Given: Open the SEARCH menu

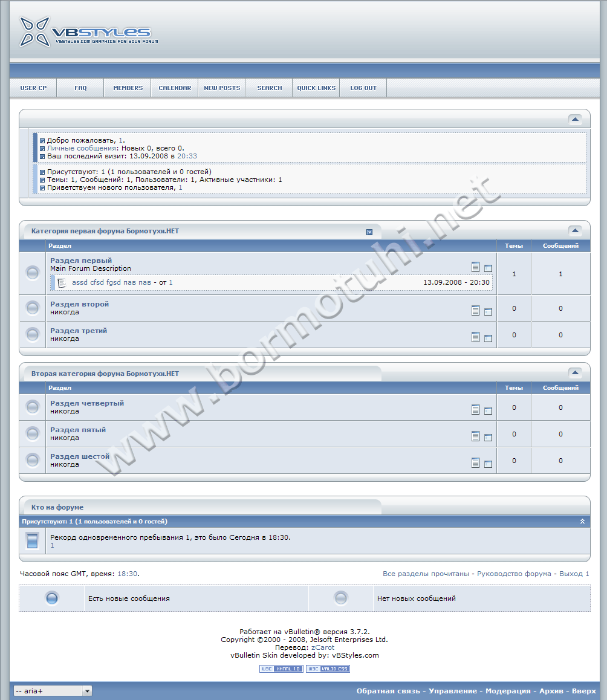Looking at the screenshot, I should coord(269,88).
